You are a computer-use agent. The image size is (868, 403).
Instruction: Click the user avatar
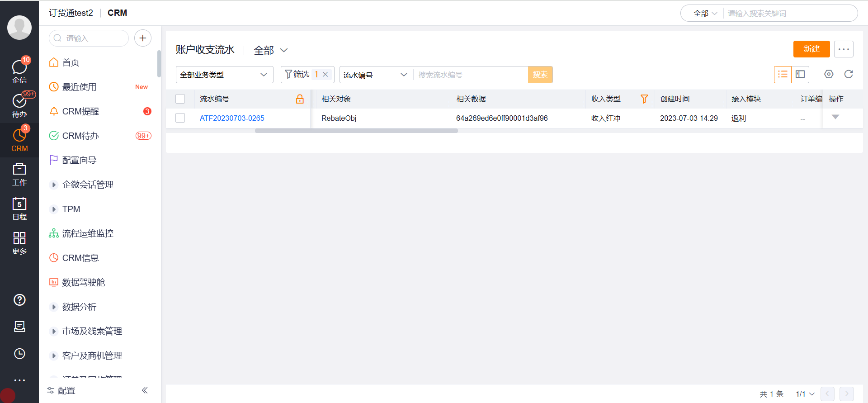click(19, 28)
